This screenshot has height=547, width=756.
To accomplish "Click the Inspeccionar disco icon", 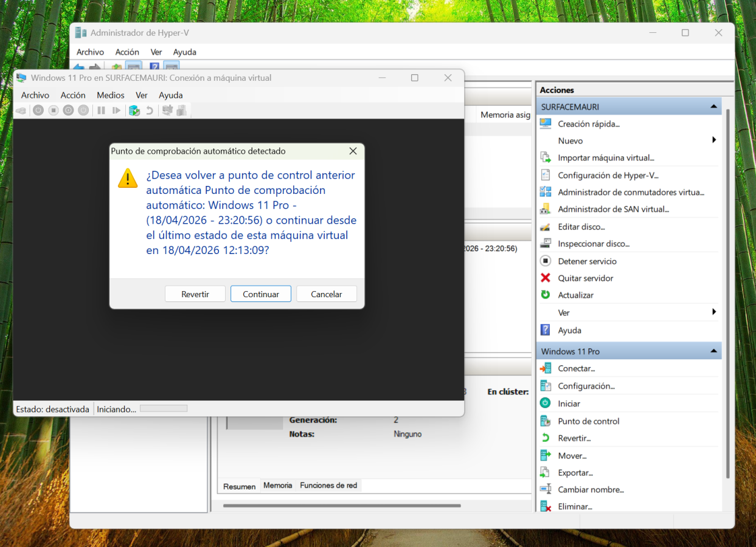I will 546,244.
